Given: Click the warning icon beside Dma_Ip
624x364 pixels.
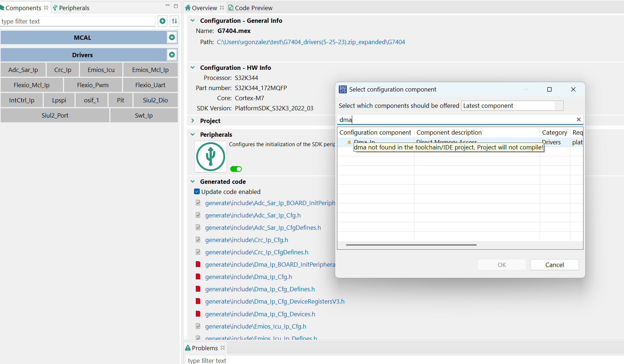Looking at the screenshot, I should [x=349, y=142].
